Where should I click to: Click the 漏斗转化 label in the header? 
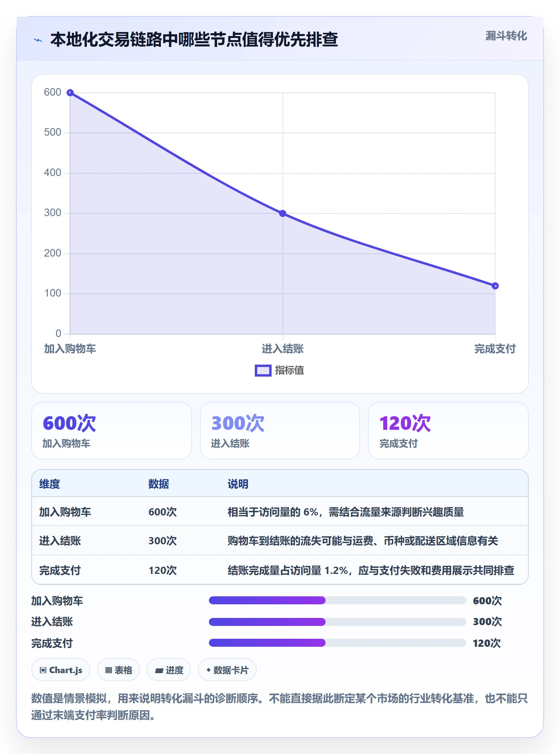[x=506, y=36]
